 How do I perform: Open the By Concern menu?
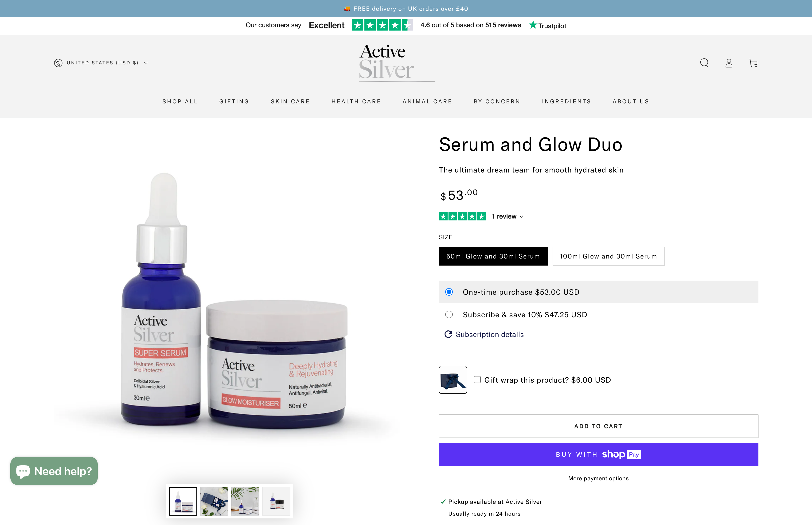pos(497,102)
